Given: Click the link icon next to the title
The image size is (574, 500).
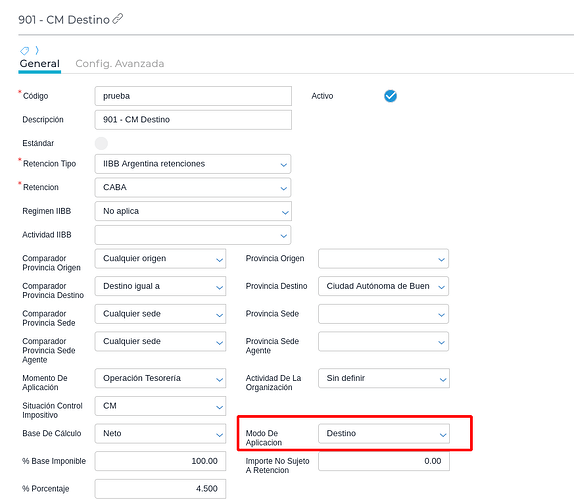Looking at the screenshot, I should click(x=118, y=19).
